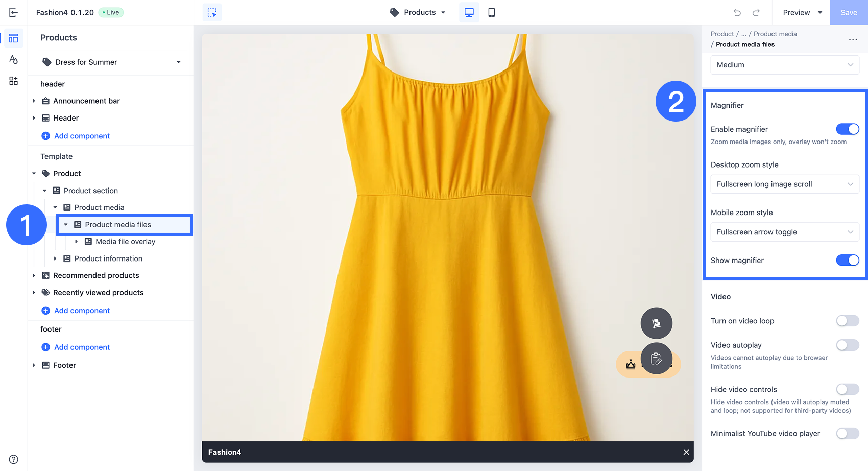Disable the Enable magnifier toggle
Viewport: 868px width, 471px height.
(847, 129)
